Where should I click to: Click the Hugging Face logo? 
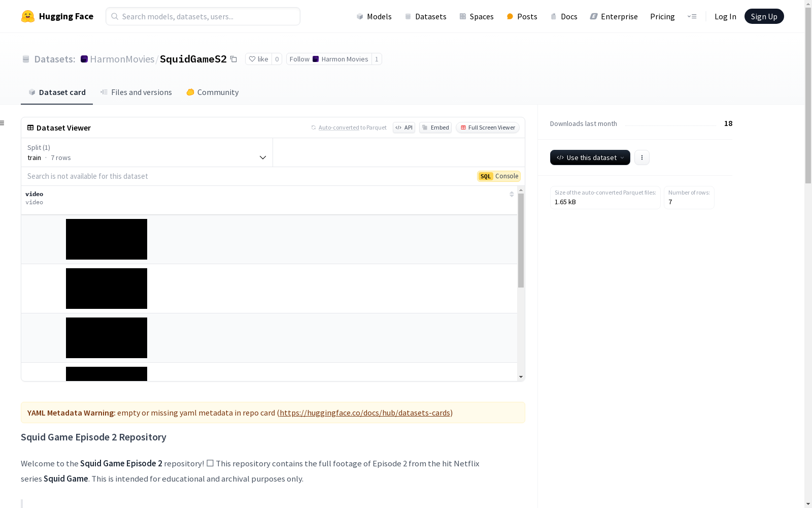click(57, 16)
